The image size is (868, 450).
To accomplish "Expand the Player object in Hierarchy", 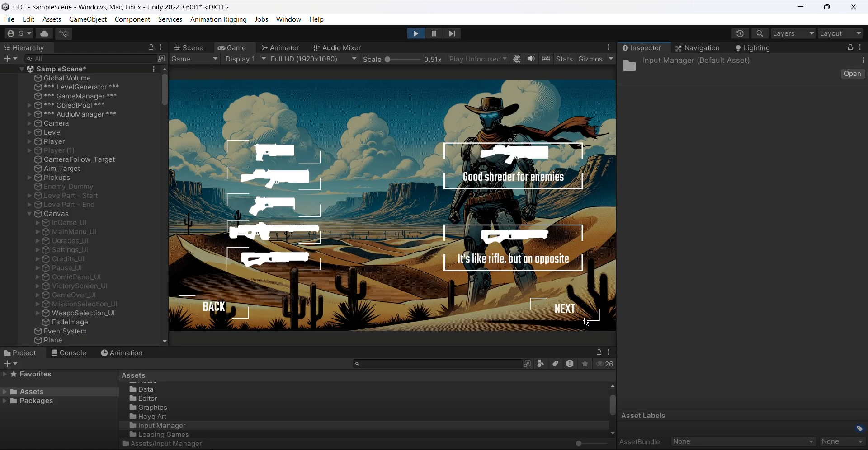I will (29, 141).
